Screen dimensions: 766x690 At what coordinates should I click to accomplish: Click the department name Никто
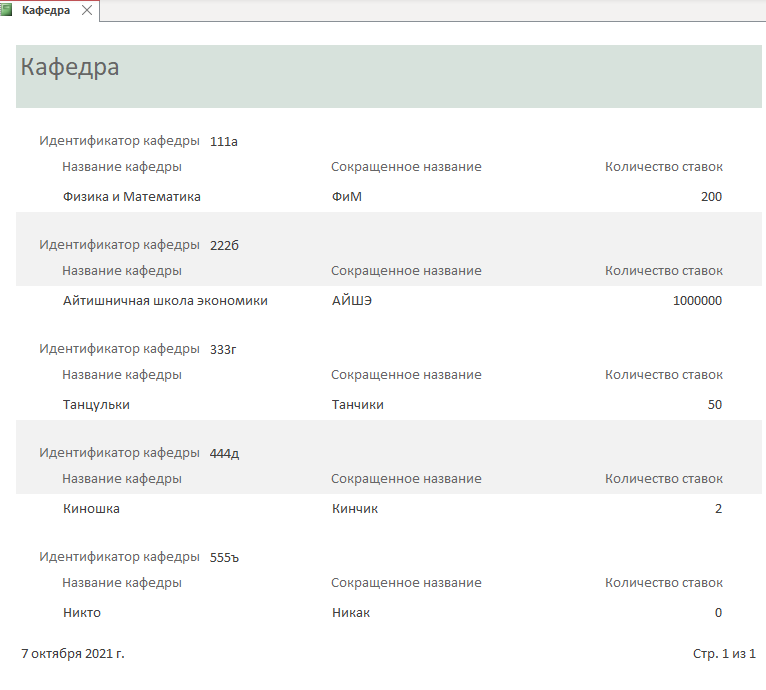pos(82,613)
